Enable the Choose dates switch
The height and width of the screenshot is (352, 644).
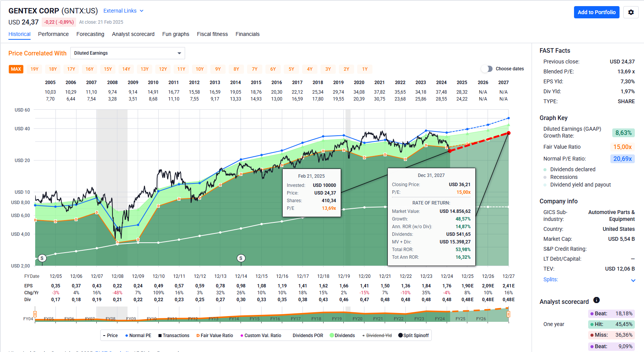click(x=486, y=69)
